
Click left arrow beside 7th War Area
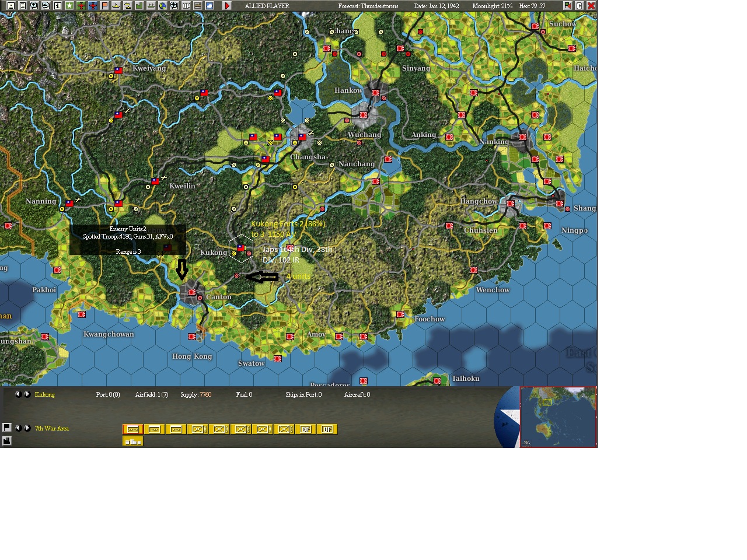pos(18,428)
